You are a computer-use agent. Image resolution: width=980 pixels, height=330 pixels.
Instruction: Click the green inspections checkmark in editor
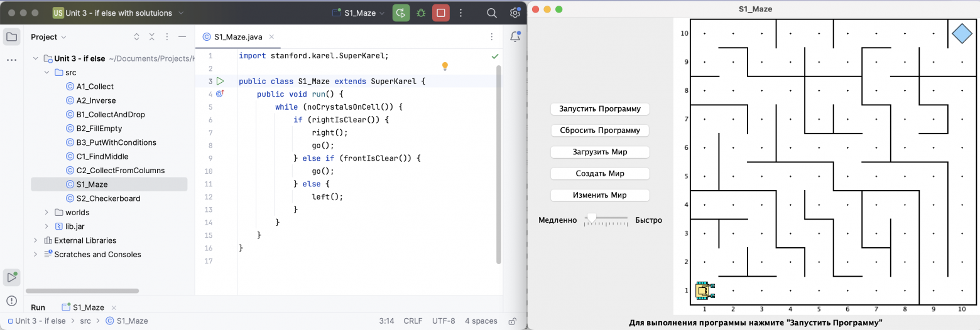click(495, 56)
